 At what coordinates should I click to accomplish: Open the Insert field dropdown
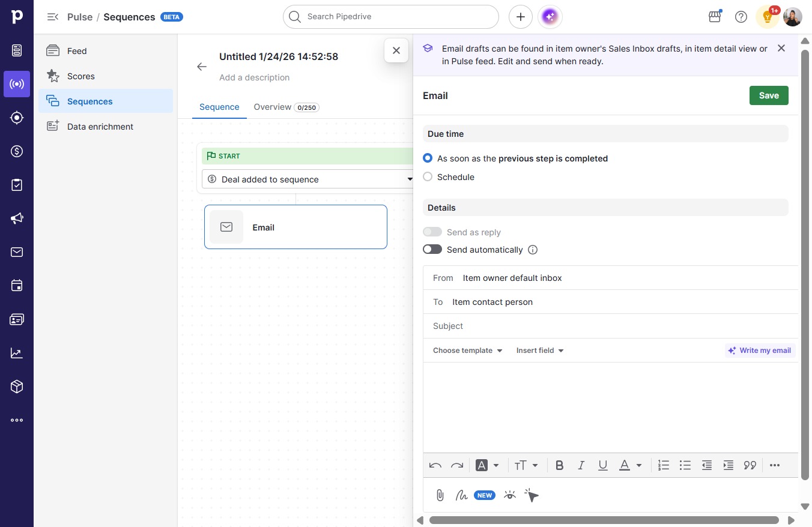coord(540,351)
